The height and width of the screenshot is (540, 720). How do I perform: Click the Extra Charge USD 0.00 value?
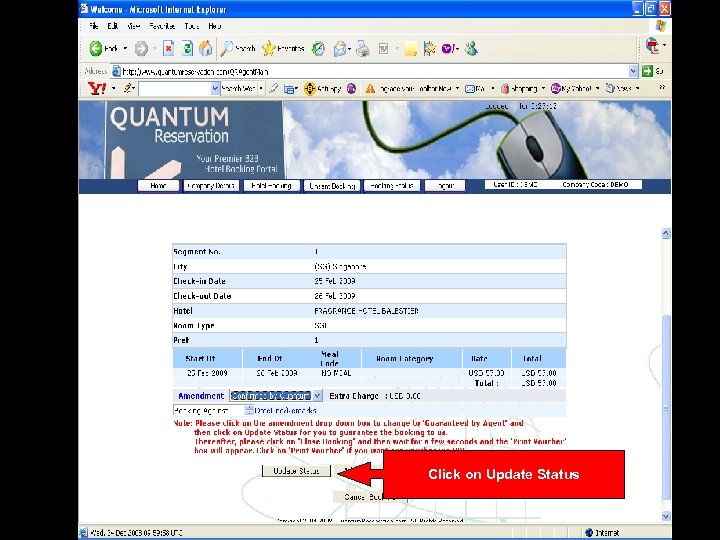tap(405, 396)
